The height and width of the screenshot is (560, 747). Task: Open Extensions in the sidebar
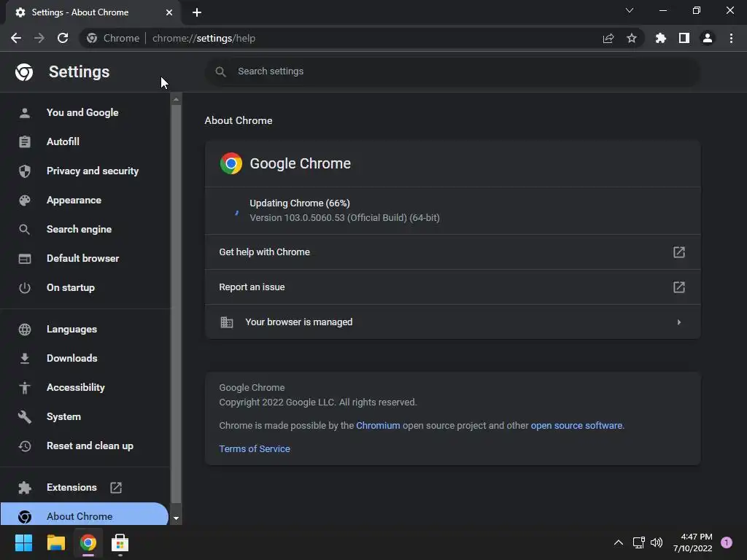(x=85, y=488)
